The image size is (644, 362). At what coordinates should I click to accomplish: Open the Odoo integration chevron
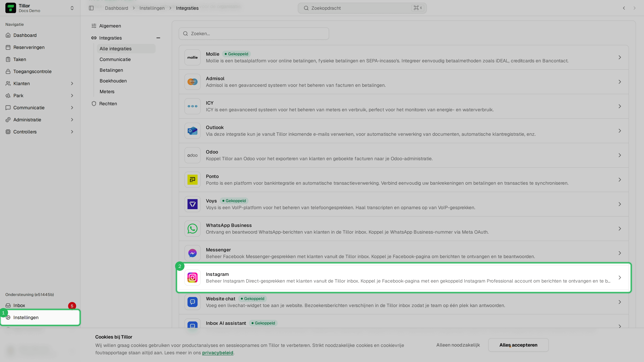(620, 155)
